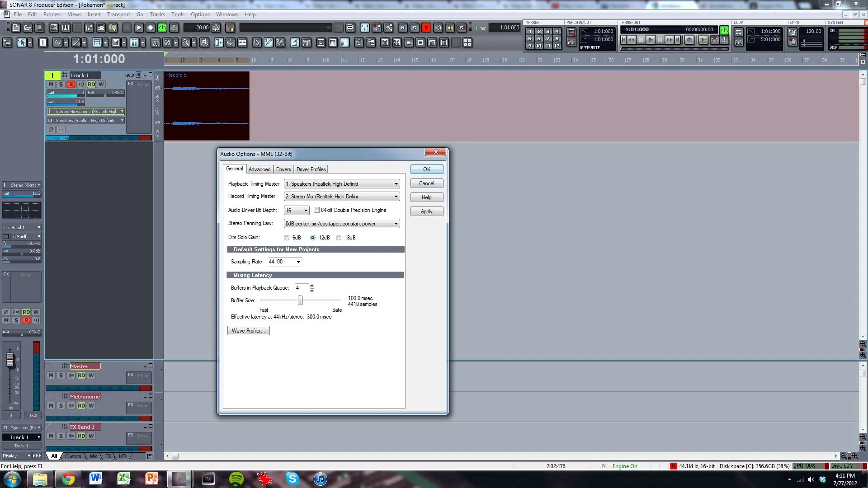Click the Play button in the top toolbar
This screenshot has width=868, height=488.
click(x=139, y=28)
